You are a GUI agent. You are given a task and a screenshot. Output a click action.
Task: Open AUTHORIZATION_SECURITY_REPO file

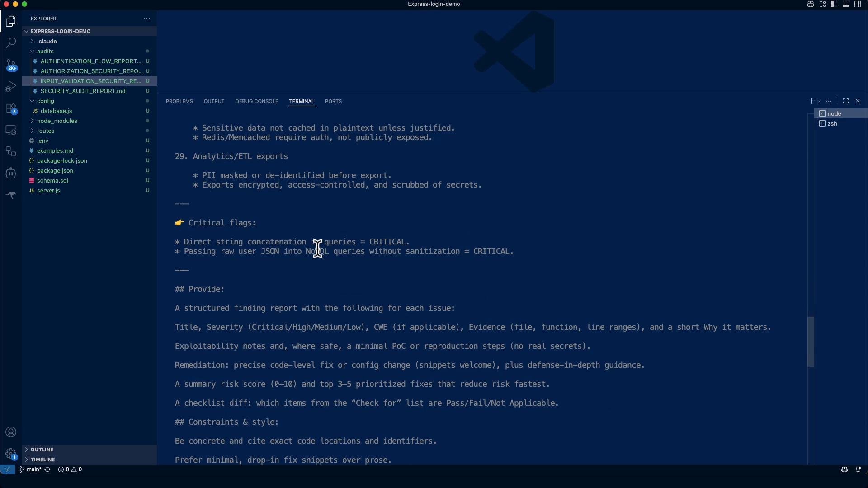coord(89,71)
